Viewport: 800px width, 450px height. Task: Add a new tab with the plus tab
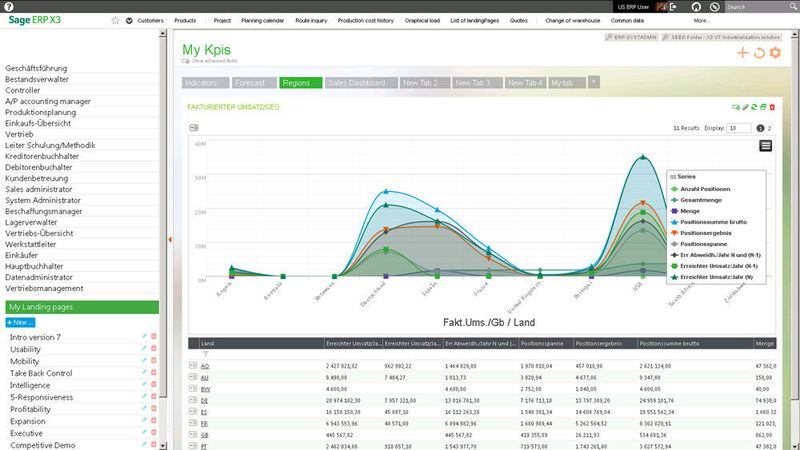593,82
